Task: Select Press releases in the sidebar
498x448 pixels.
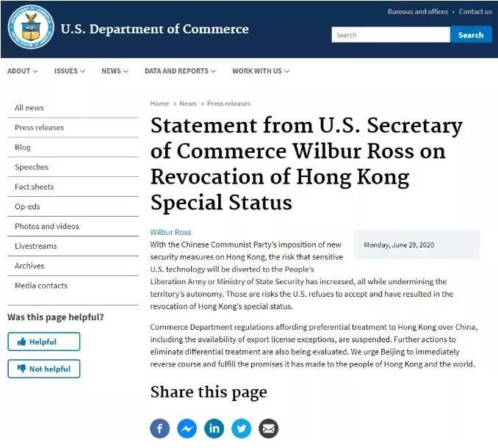Action: [40, 128]
